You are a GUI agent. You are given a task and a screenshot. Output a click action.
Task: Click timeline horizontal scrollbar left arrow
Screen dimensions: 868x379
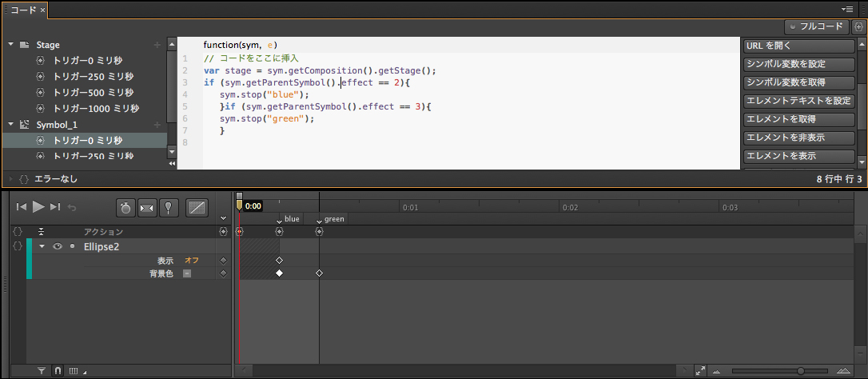[244, 371]
